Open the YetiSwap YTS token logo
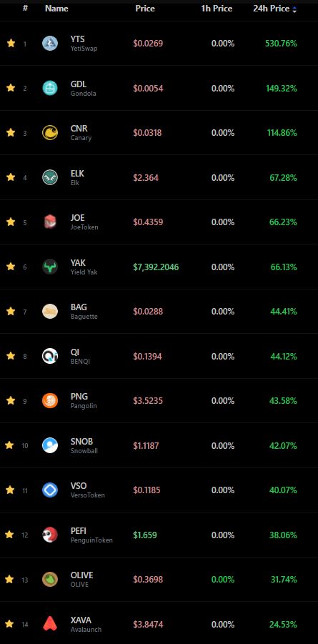The width and height of the screenshot is (318, 644). tap(50, 43)
